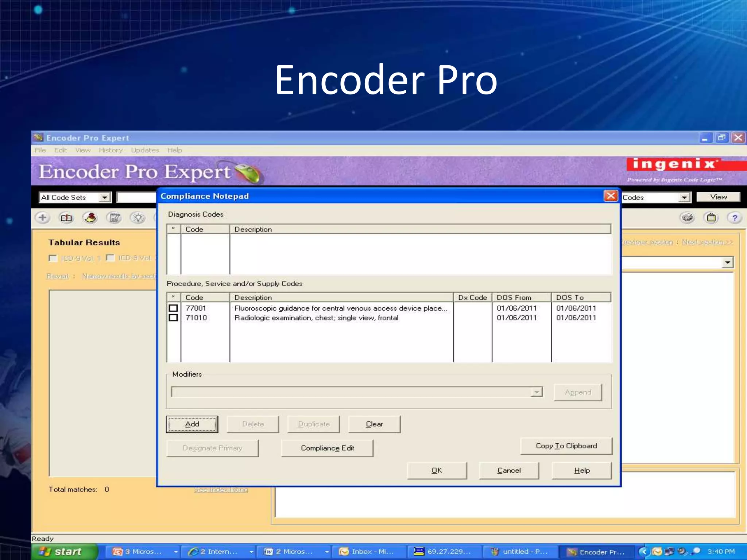The height and width of the screenshot is (560, 747).
Task: Open the Codes dropdown near View
Action: 684,197
